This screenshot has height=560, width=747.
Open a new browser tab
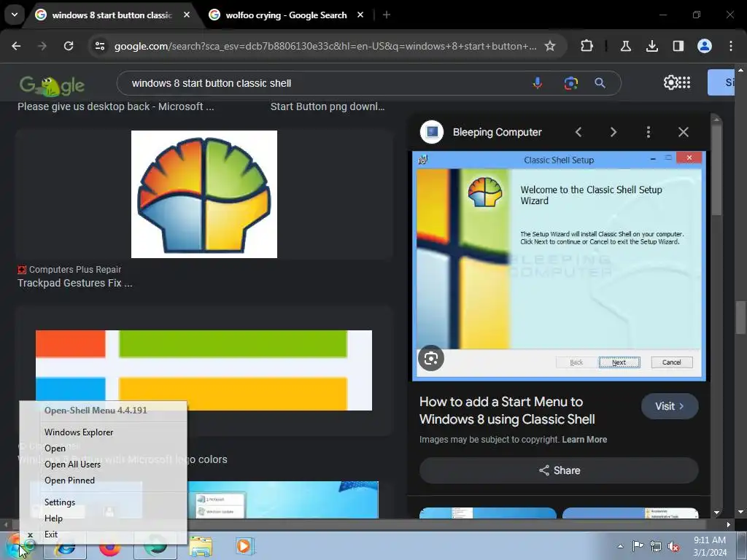coord(387,15)
